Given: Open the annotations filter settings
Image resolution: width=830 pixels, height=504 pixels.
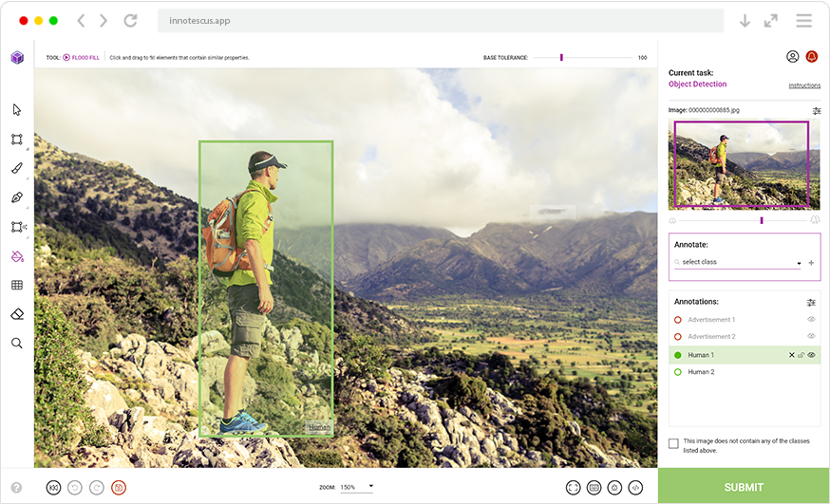Looking at the screenshot, I should point(811,302).
